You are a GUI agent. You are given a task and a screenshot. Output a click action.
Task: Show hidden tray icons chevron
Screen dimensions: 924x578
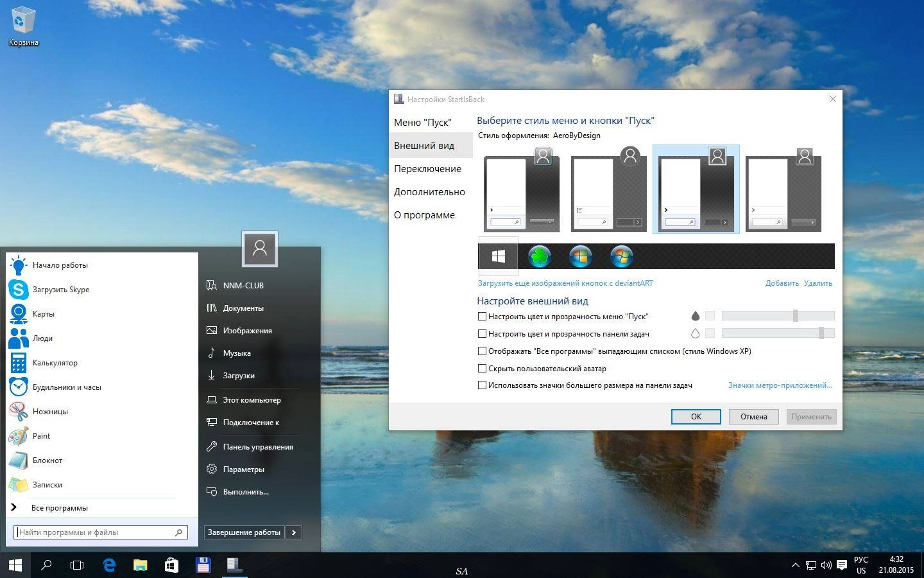796,565
